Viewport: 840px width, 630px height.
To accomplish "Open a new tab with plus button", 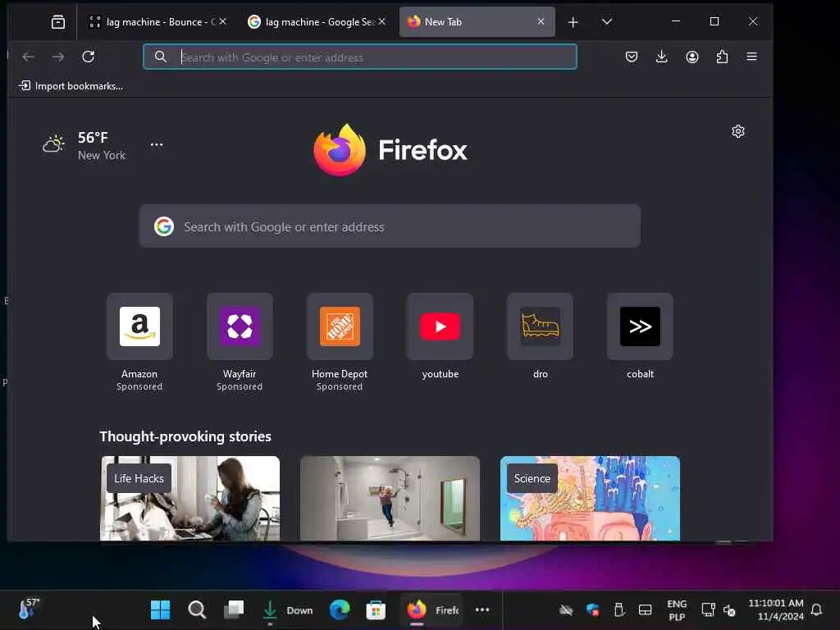I will pyautogui.click(x=573, y=22).
